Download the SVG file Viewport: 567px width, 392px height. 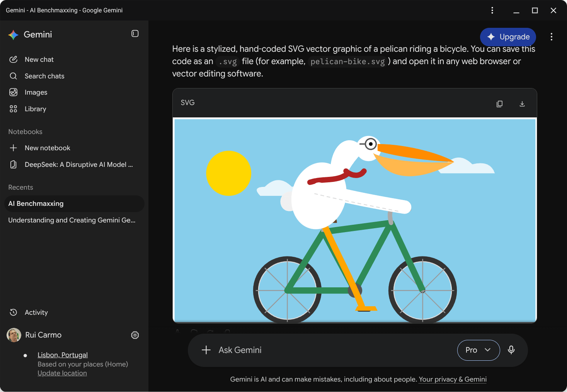point(522,104)
